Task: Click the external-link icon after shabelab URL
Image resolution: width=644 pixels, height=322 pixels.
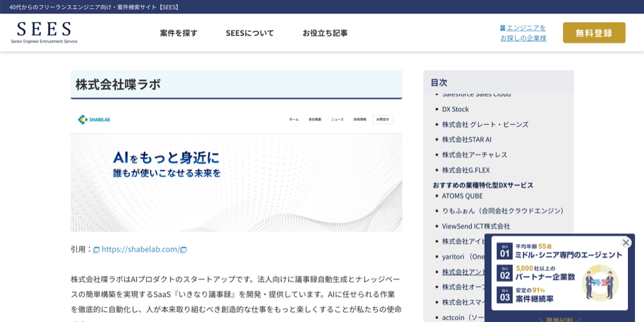Action: (x=184, y=250)
